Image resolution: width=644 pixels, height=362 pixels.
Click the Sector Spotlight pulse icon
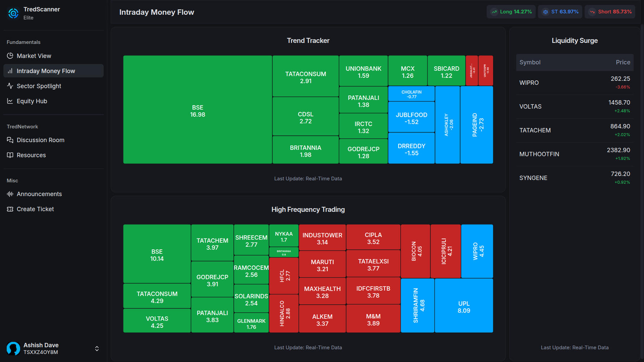(x=10, y=86)
